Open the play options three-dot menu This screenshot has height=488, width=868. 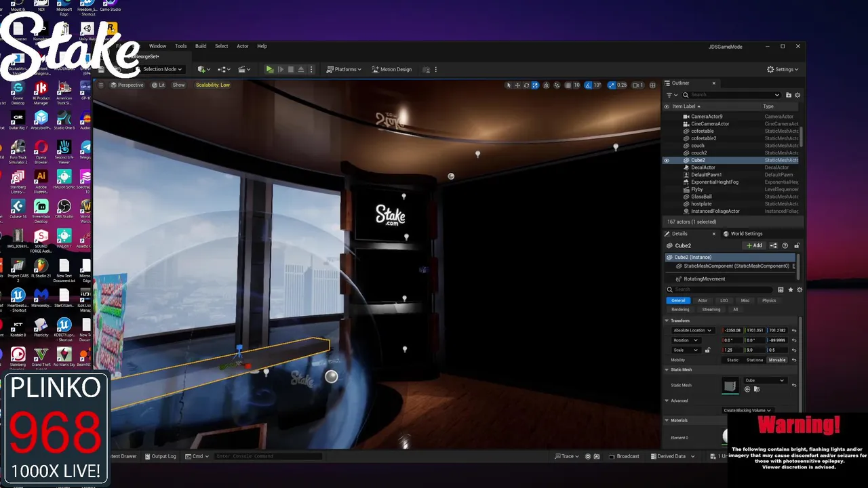pyautogui.click(x=311, y=69)
